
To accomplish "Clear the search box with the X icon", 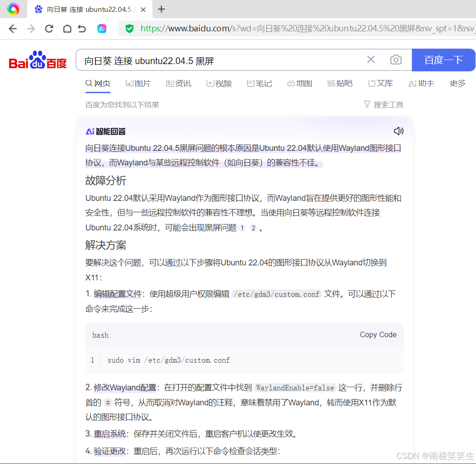I will click(x=371, y=60).
